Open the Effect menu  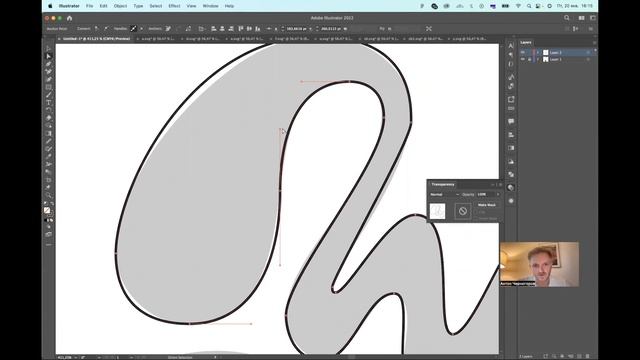[x=174, y=6]
